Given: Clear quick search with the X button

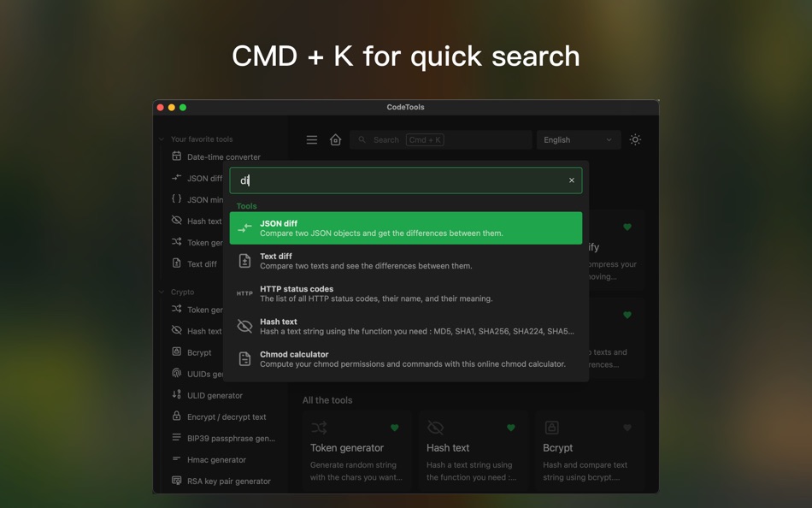Looking at the screenshot, I should point(572,180).
